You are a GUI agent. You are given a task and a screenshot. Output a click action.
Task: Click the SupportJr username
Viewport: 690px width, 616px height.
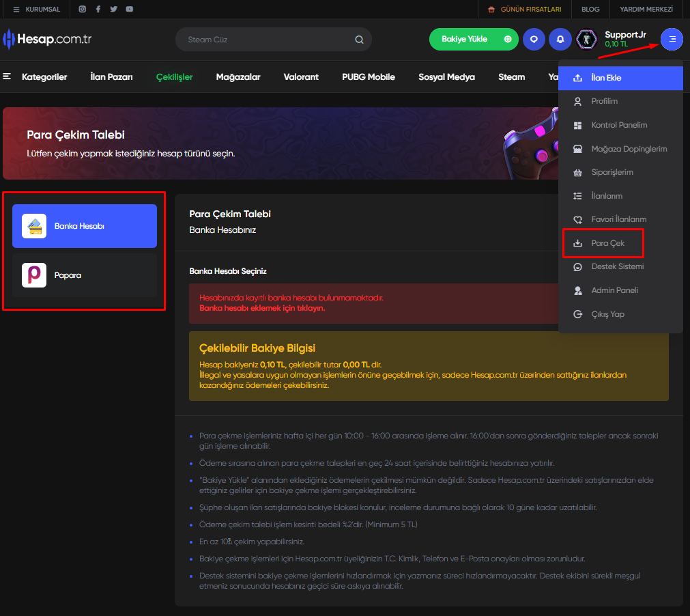pos(625,35)
